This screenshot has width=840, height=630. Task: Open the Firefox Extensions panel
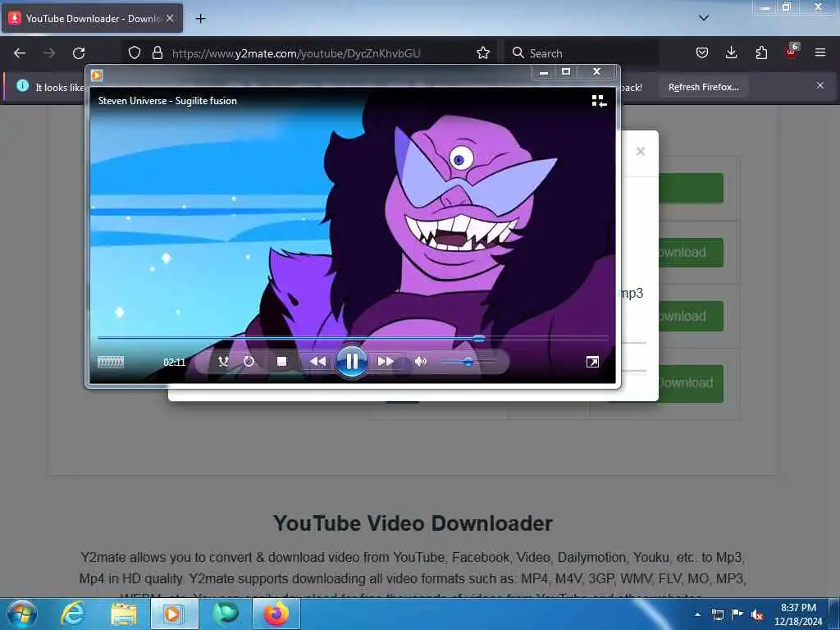[761, 52]
